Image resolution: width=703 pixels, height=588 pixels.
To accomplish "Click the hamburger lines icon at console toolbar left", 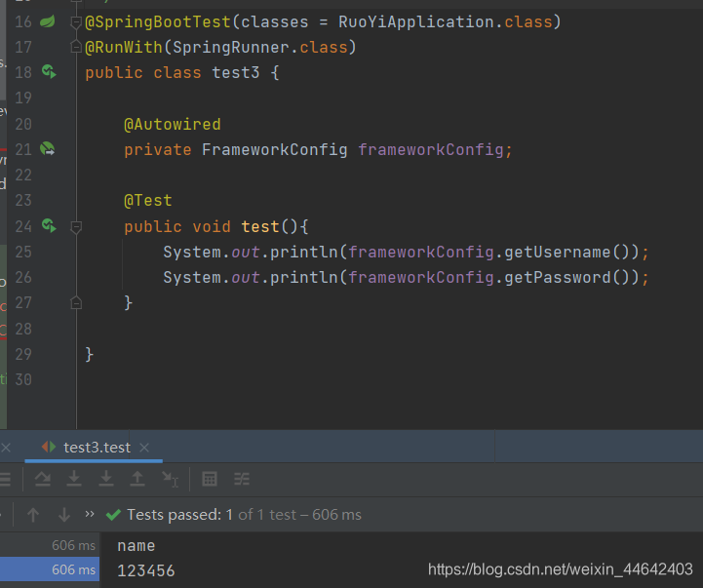I will pyautogui.click(x=5, y=479).
